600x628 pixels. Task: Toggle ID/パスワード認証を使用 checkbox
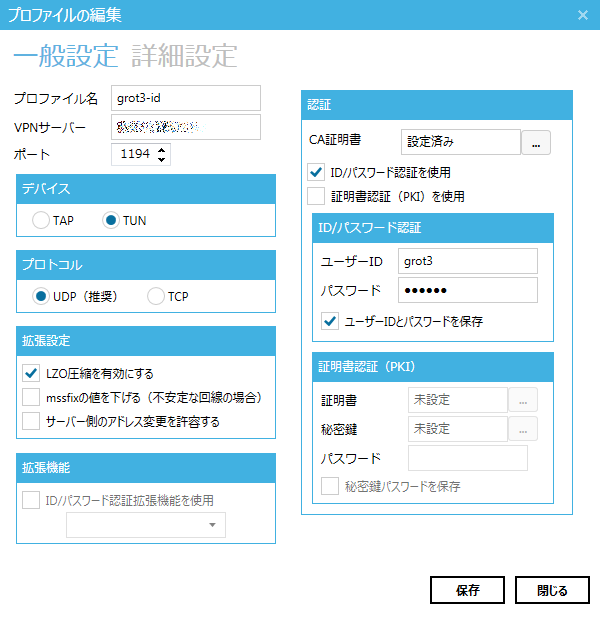pyautogui.click(x=316, y=172)
